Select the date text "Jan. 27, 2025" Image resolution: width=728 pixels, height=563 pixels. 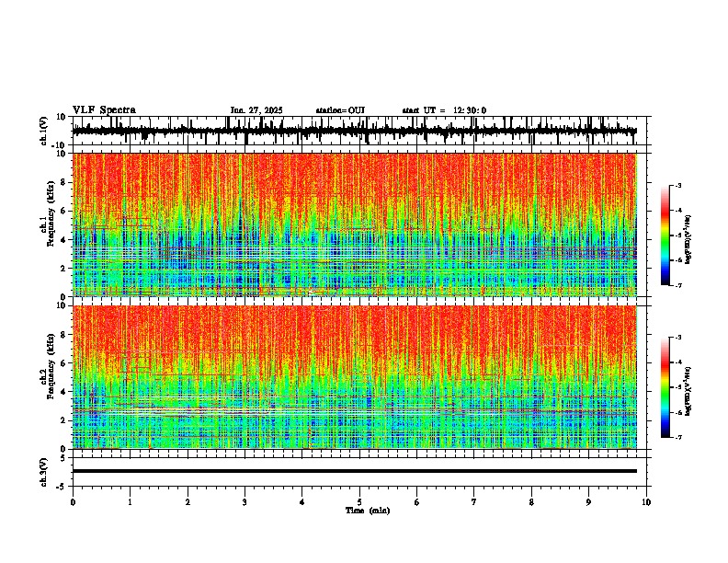click(256, 110)
